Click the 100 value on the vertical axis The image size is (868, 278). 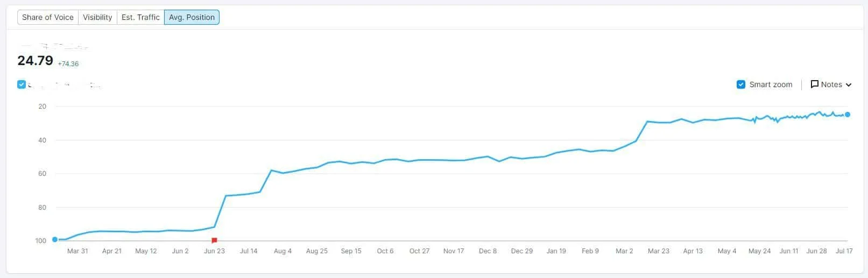click(x=41, y=241)
